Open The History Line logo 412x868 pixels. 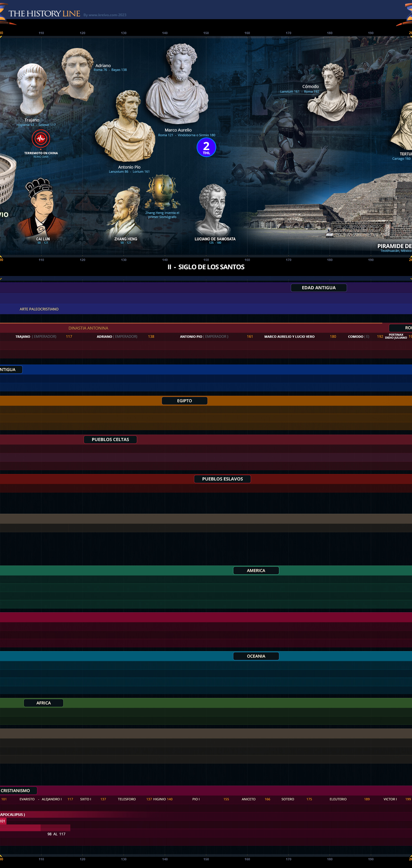[44, 14]
